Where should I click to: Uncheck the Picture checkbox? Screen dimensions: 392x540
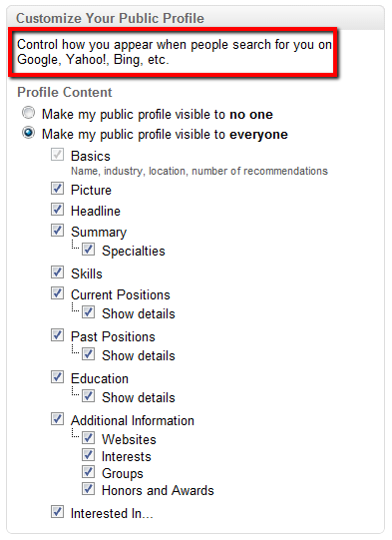tap(57, 189)
